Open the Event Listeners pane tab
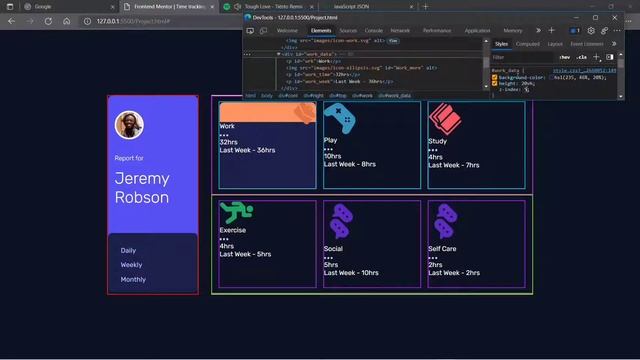The image size is (640, 360). 587,44
